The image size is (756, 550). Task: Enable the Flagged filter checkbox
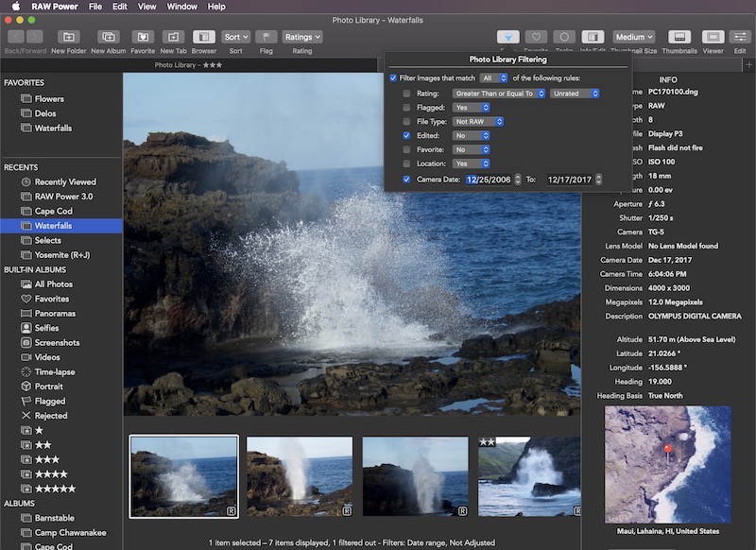[x=407, y=108]
